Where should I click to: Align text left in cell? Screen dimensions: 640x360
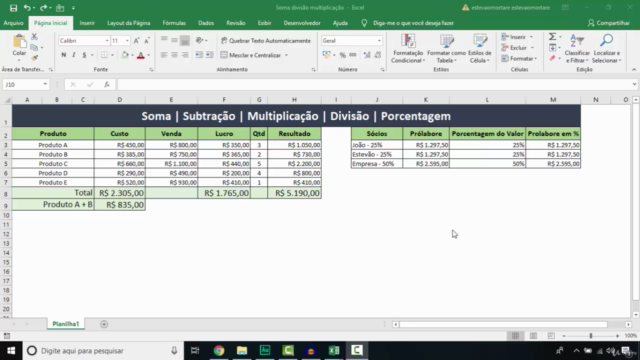point(164,55)
